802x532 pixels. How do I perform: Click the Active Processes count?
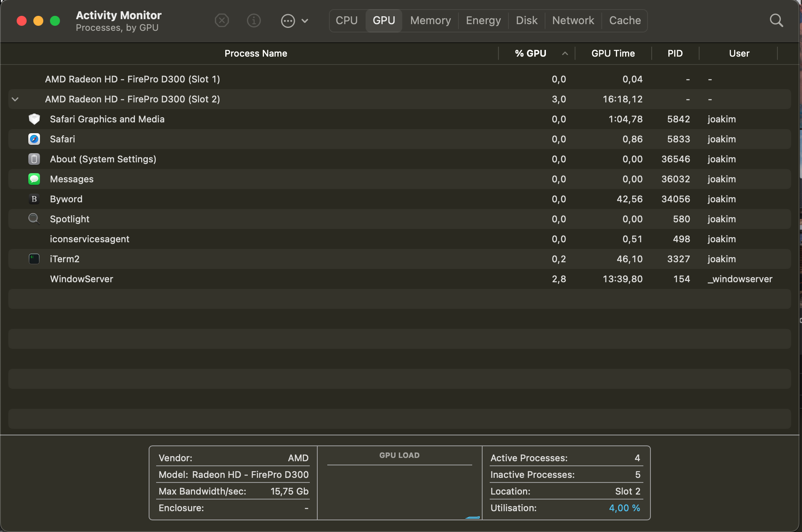(637, 458)
